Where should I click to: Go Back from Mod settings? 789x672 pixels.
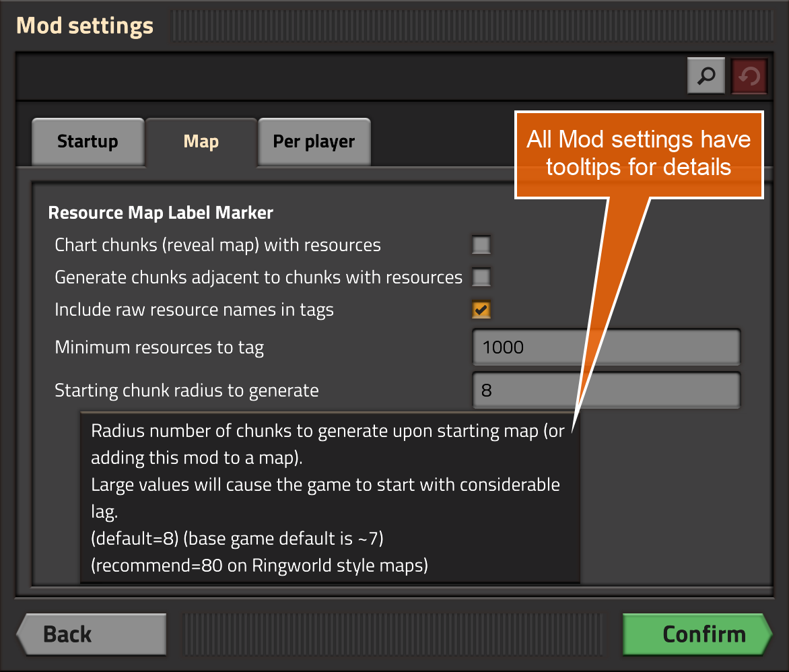[92, 634]
